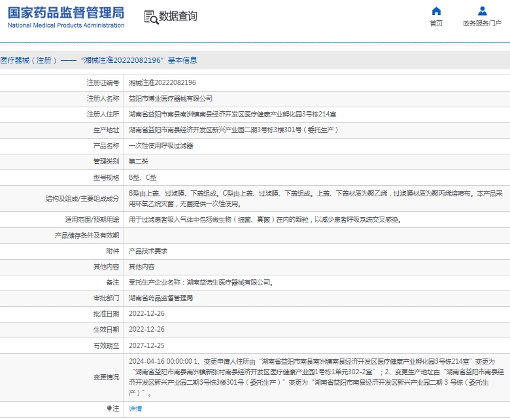510x420 pixels.
Task: Click the 数据查询 magnifier document icon
Action: tap(151, 17)
